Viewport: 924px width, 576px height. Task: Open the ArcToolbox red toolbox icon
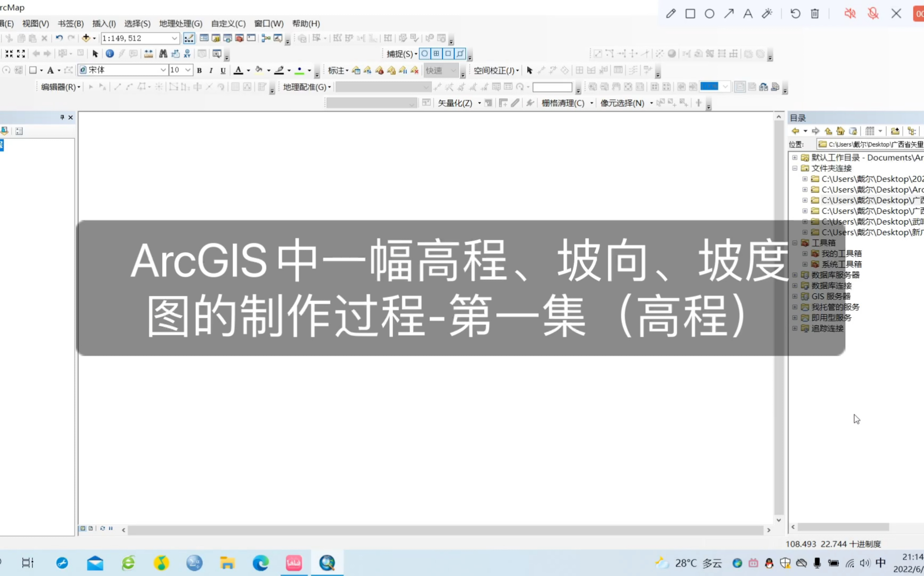coord(240,38)
